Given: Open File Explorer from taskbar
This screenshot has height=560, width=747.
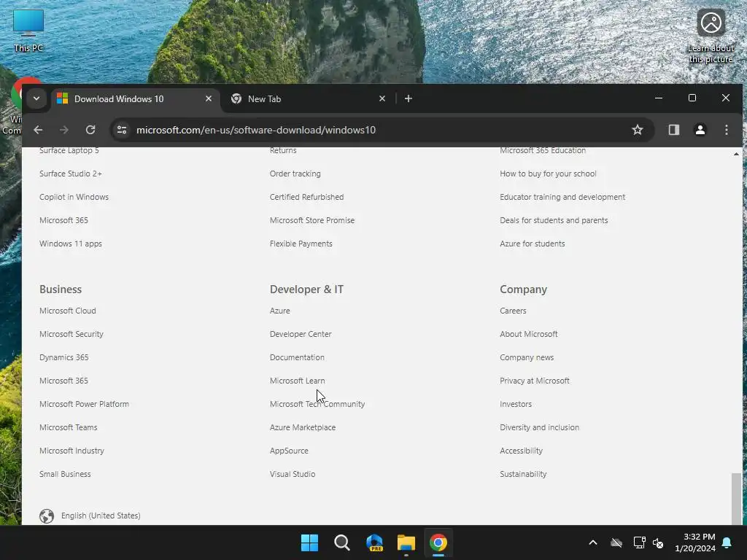Looking at the screenshot, I should coord(406,542).
